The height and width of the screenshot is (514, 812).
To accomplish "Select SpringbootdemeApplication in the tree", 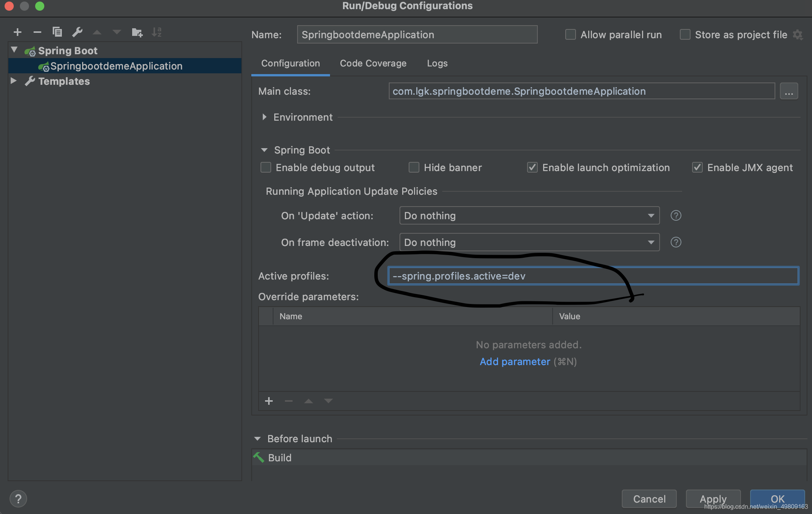I will click(125, 66).
